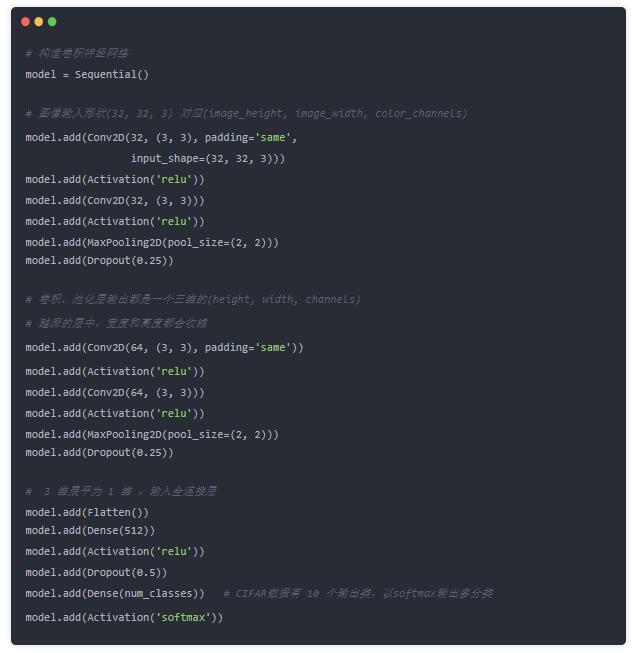Screen dimensions: 634x653
Task: Click the comment mentioning image_height, image_width
Action: click(x=247, y=113)
